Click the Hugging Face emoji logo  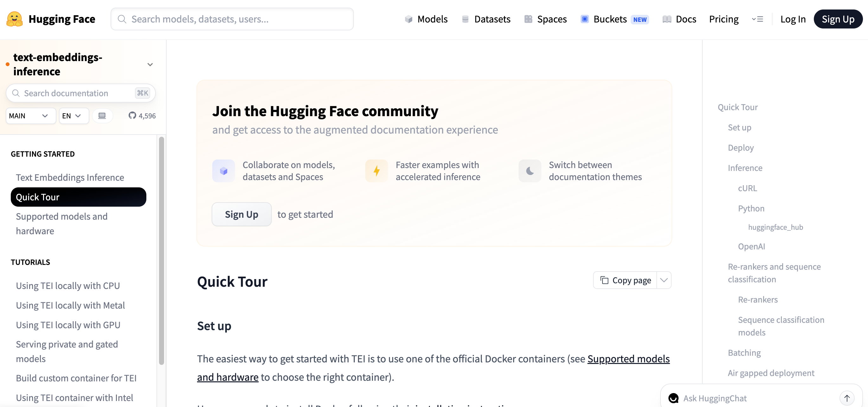15,19
